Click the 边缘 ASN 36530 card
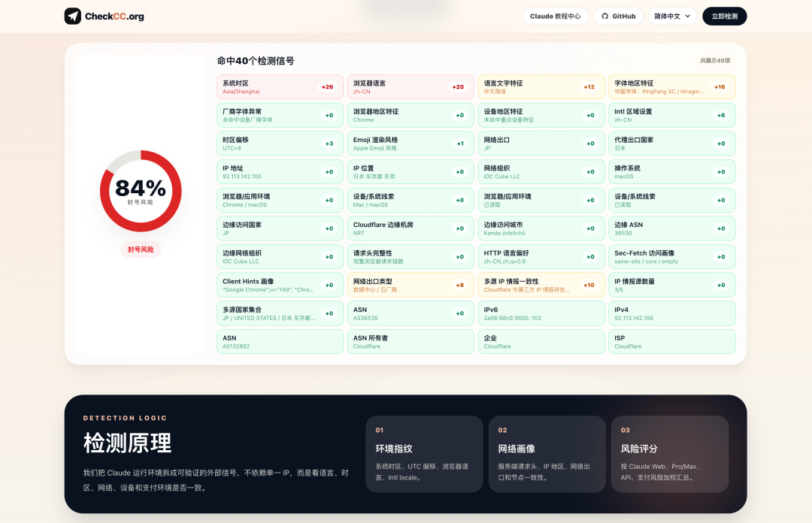Viewport: 812px width, 523px height. (x=671, y=228)
